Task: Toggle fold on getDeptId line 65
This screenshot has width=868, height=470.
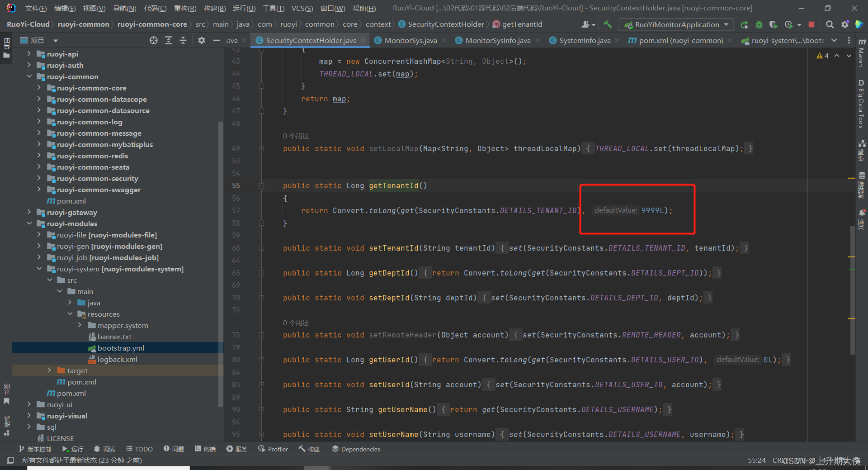Action: pyautogui.click(x=261, y=273)
